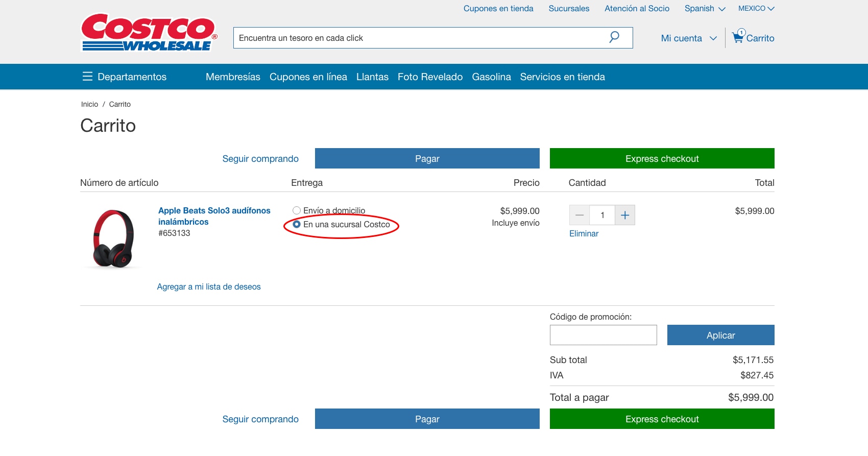This screenshot has width=868, height=456.
Task: Click the quantity value field
Action: coord(602,215)
